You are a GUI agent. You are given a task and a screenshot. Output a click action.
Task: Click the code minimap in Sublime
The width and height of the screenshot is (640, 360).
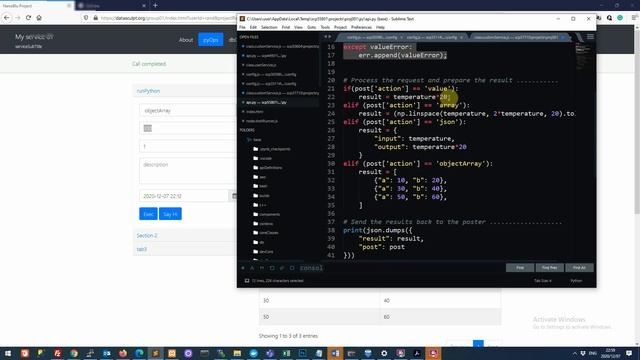(x=583, y=55)
